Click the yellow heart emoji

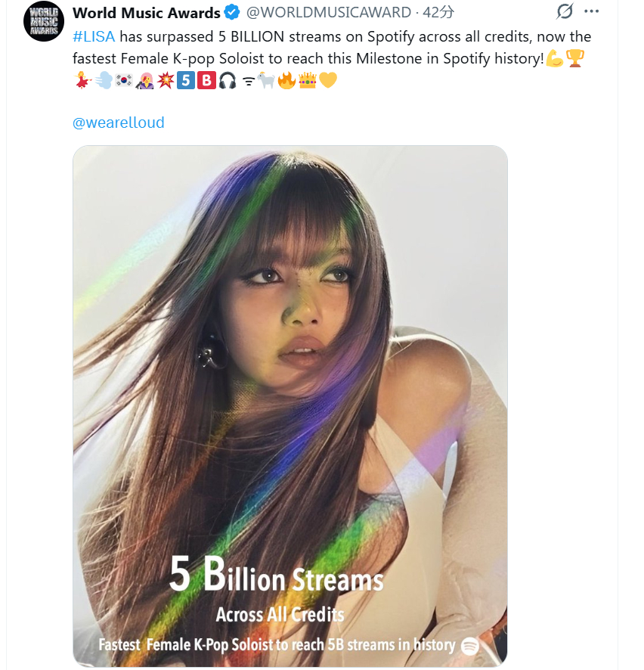click(x=327, y=80)
